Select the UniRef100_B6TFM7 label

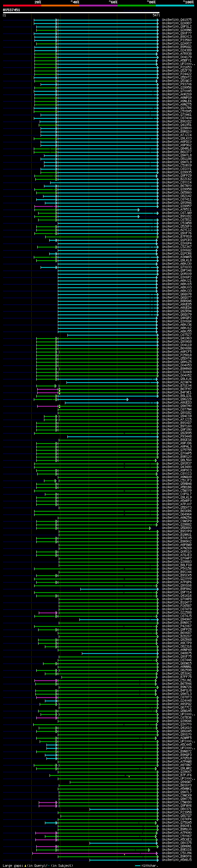coord(177,389)
